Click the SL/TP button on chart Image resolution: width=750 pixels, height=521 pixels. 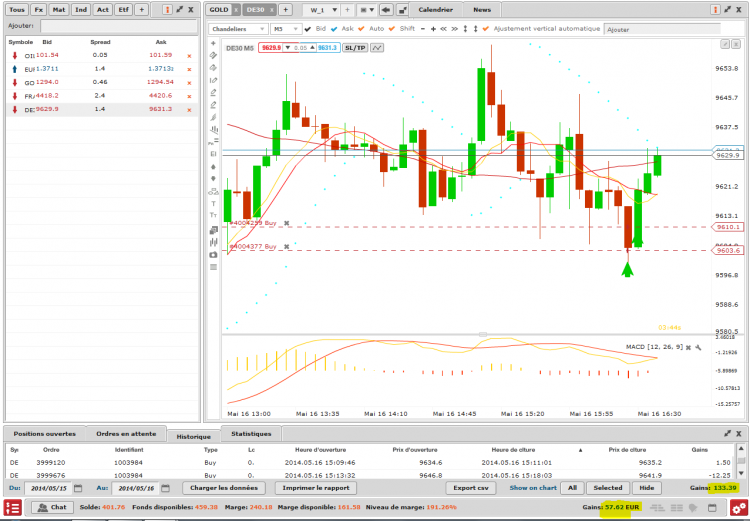tap(355, 48)
